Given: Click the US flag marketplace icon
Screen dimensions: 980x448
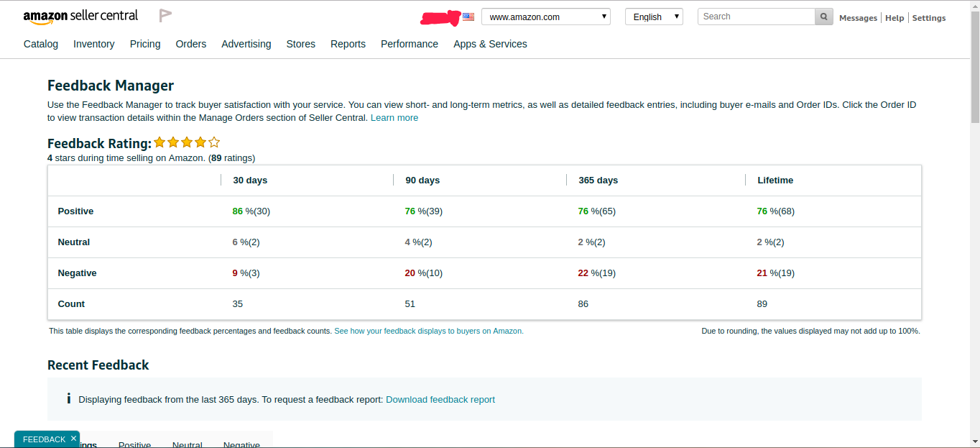Looking at the screenshot, I should pyautogui.click(x=468, y=17).
